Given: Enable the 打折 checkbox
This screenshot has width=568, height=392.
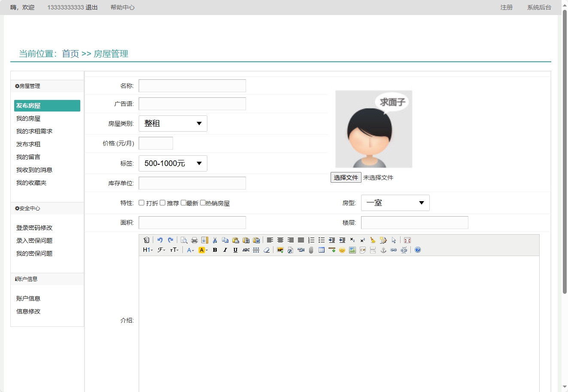Looking at the screenshot, I should pyautogui.click(x=141, y=202).
